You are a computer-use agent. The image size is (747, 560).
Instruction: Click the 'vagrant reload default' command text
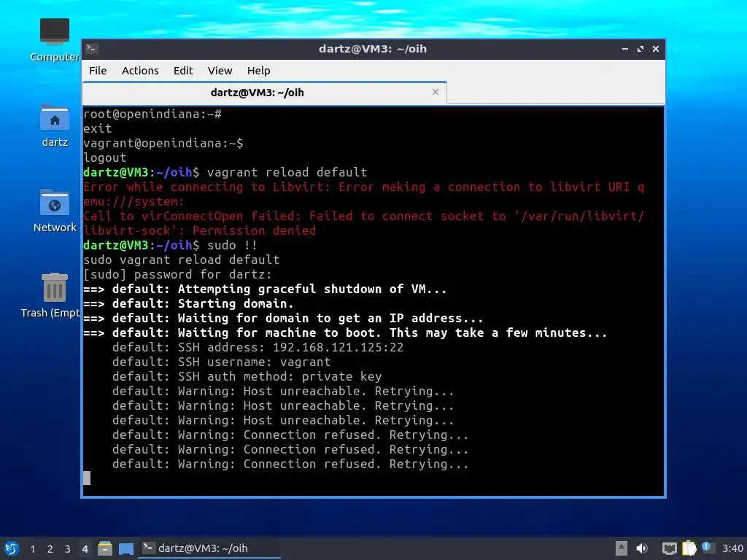pyautogui.click(x=287, y=172)
